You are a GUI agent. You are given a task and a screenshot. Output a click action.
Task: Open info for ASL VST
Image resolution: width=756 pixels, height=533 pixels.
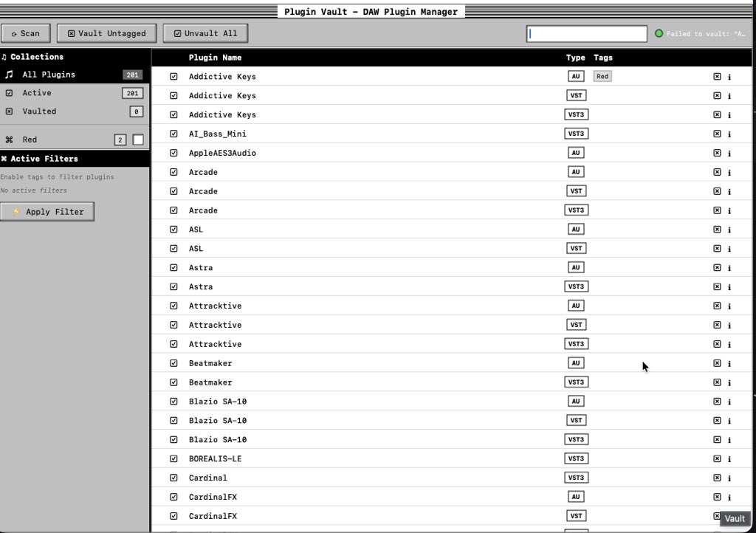coord(729,249)
